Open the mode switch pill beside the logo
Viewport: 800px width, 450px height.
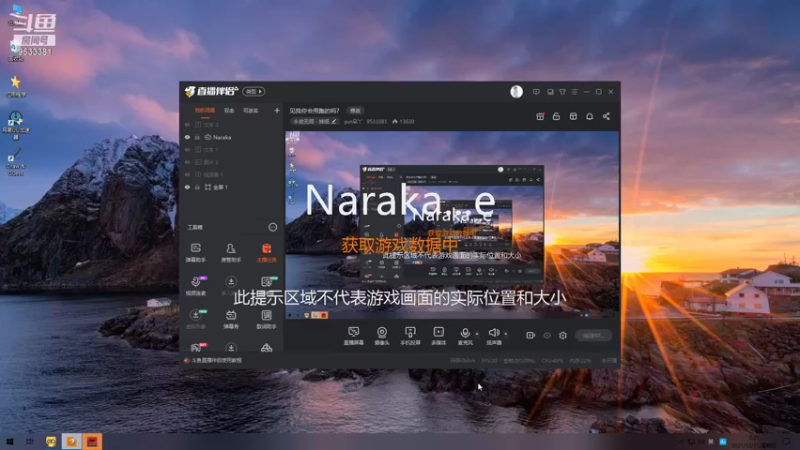coord(254,91)
